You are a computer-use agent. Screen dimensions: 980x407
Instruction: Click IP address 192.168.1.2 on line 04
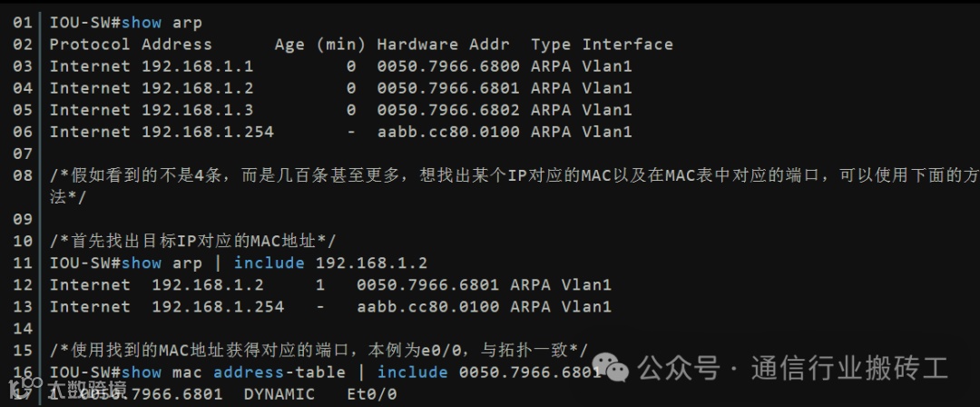point(198,88)
